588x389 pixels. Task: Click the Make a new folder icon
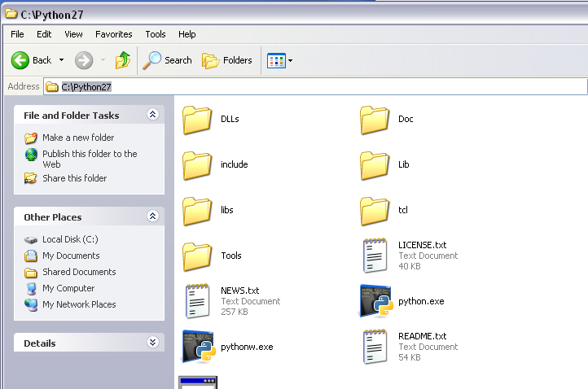(x=31, y=138)
